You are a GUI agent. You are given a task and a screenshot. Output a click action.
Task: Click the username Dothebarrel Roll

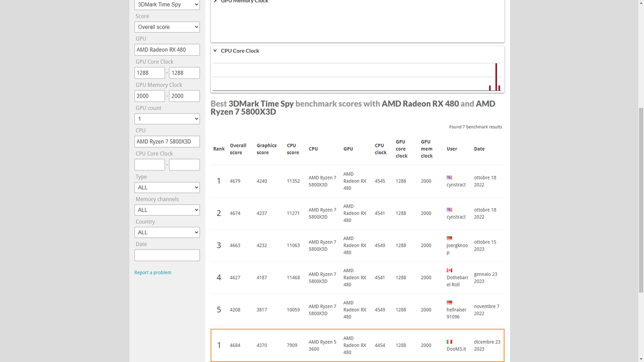[x=457, y=281]
